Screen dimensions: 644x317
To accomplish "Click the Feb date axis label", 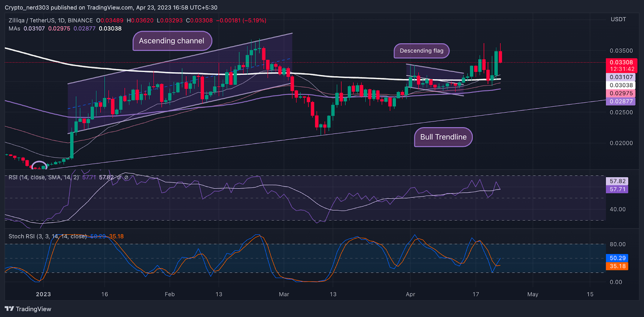I will tap(170, 294).
